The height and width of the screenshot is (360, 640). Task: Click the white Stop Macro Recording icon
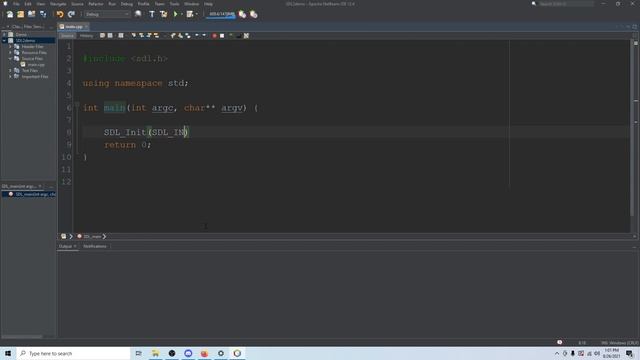pos(222,36)
